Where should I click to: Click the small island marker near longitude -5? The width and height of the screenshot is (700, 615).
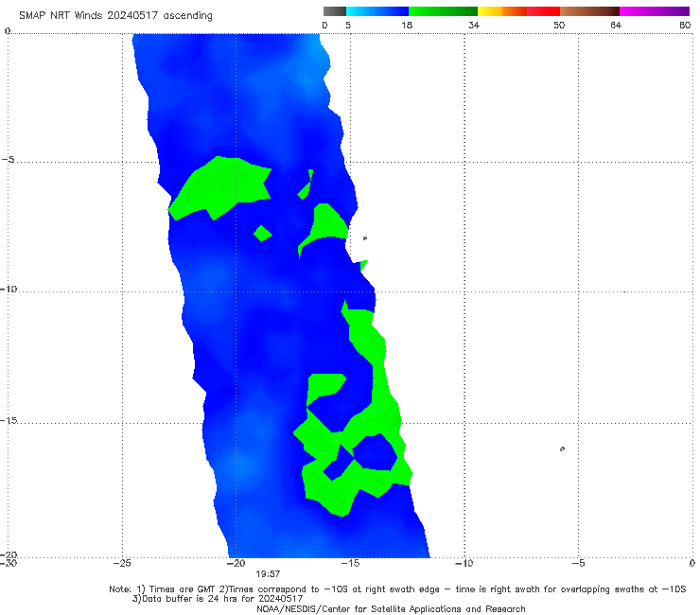(x=562, y=448)
